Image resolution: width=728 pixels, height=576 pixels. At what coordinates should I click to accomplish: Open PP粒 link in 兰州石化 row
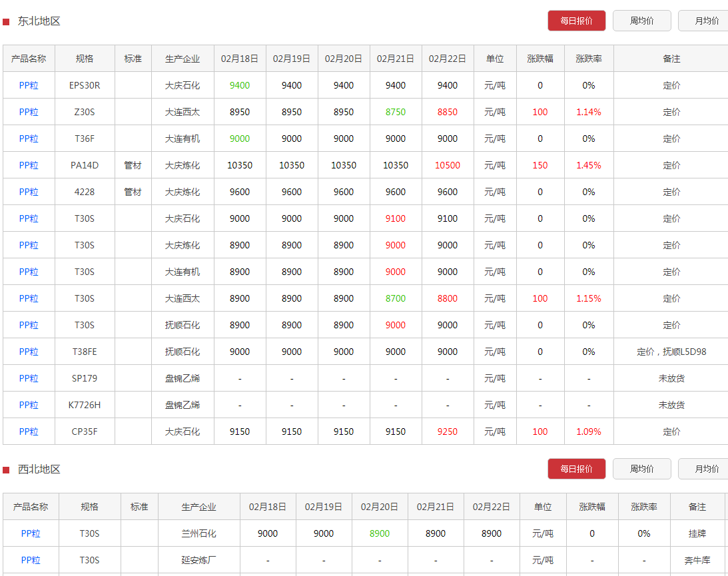click(x=31, y=534)
